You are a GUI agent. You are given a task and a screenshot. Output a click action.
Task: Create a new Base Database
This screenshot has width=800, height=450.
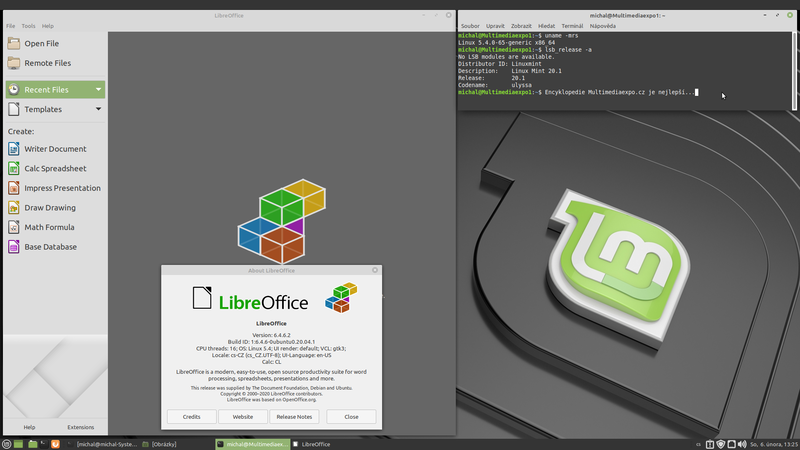pyautogui.click(x=55, y=247)
